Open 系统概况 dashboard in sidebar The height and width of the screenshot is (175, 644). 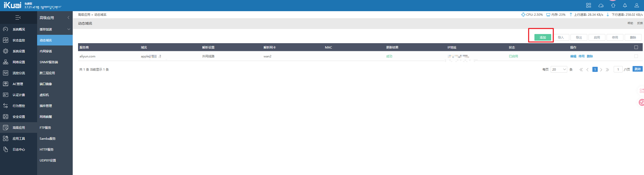(x=19, y=29)
